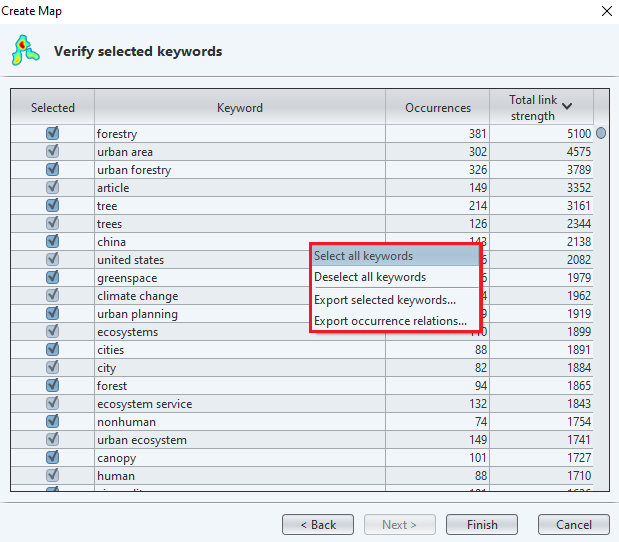Sort by the Keyword column header
Screen dimensions: 619x542
[240, 108]
